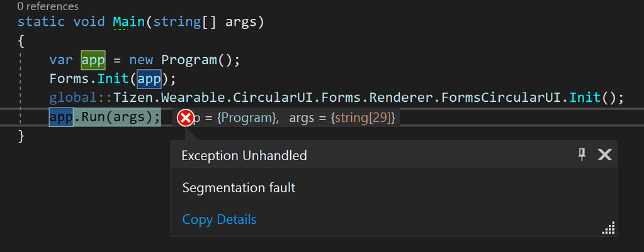
Task: Click the resize grip of exception popup
Action: [608, 228]
